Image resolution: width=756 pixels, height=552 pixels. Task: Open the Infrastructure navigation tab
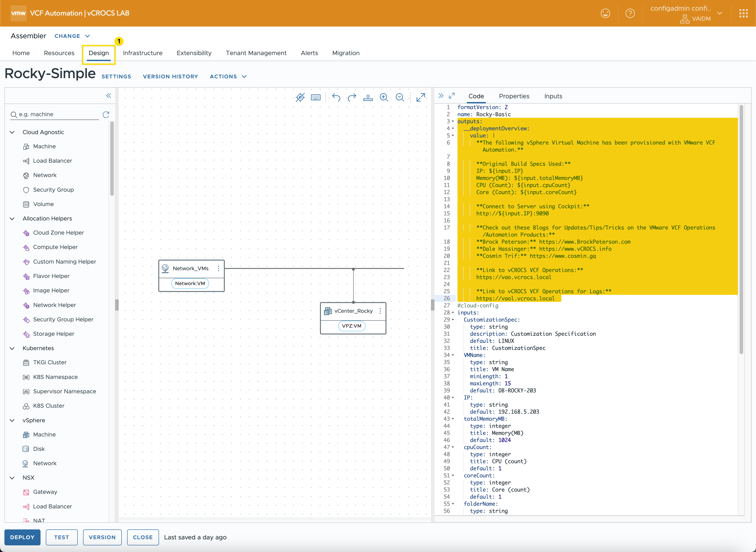point(142,53)
